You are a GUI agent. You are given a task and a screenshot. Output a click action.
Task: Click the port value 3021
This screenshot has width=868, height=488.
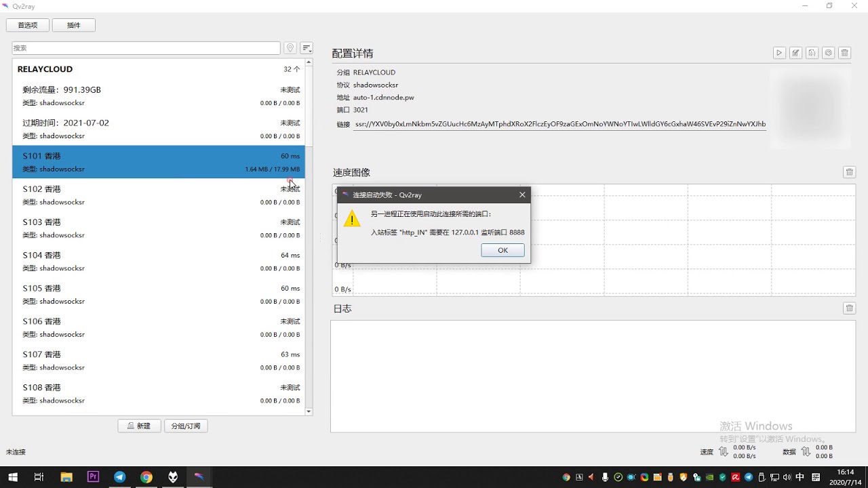pyautogui.click(x=361, y=110)
